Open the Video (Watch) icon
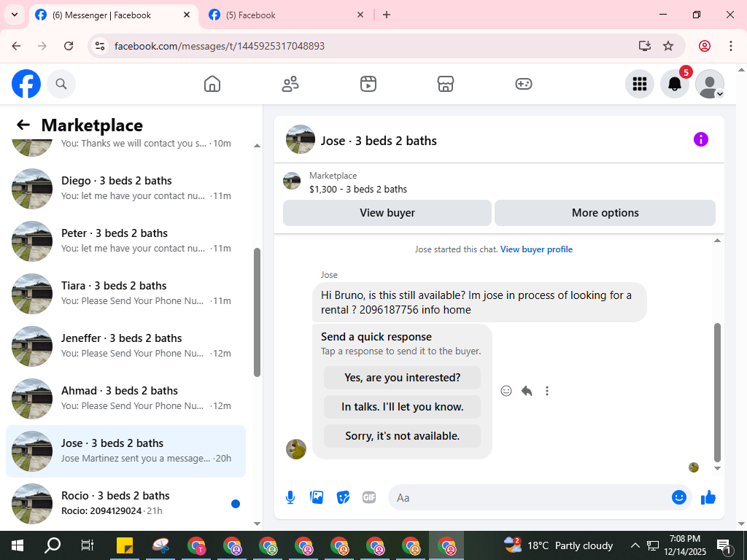Image resolution: width=747 pixels, height=560 pixels. 368,84
